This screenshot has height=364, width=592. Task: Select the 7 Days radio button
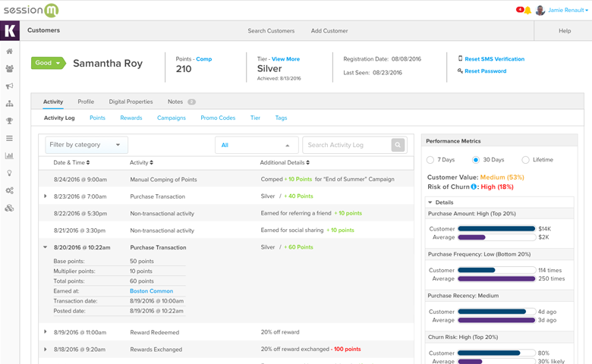pos(430,160)
